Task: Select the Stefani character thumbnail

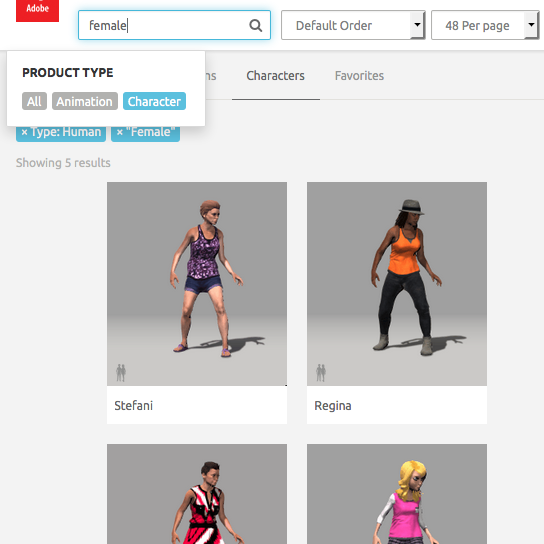Action: pos(197,283)
